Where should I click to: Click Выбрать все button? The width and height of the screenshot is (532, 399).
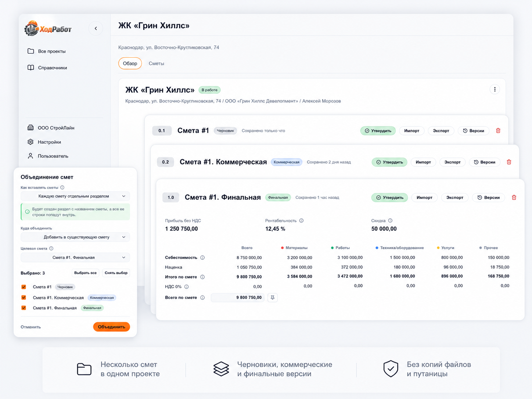[x=85, y=273]
